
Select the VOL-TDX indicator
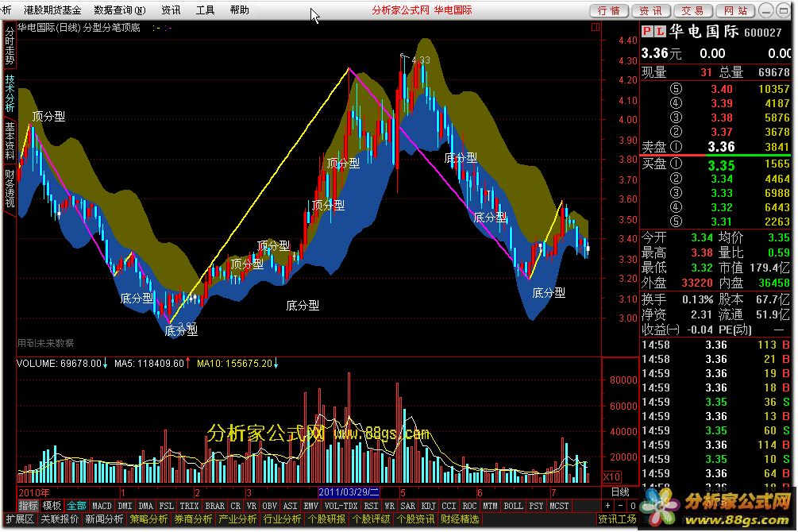(x=341, y=506)
